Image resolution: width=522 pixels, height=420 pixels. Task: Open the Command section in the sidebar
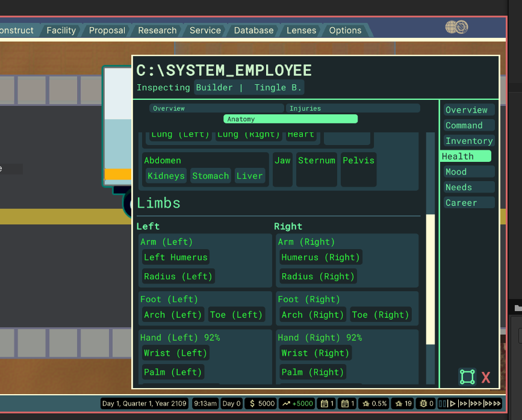click(x=469, y=125)
